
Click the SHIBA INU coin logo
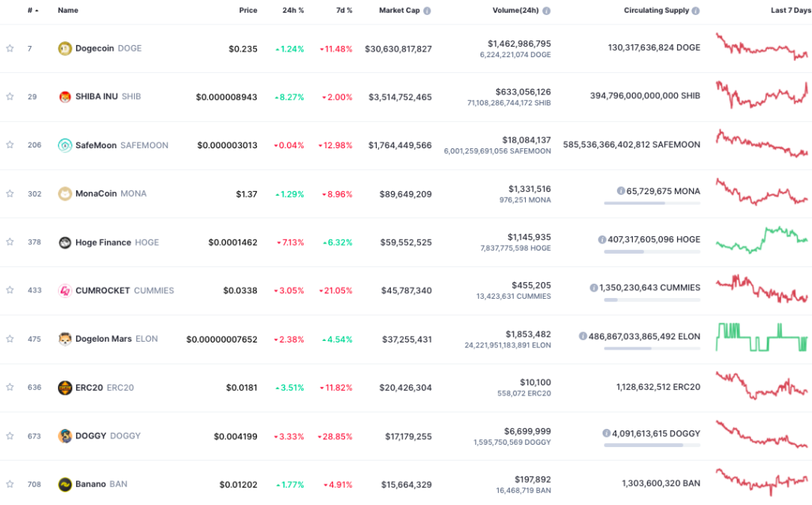[x=65, y=97]
